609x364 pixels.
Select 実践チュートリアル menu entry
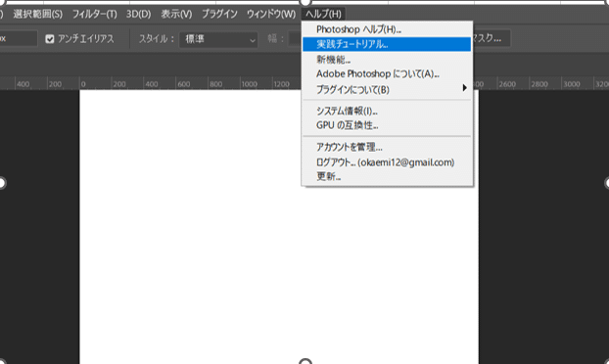point(387,44)
